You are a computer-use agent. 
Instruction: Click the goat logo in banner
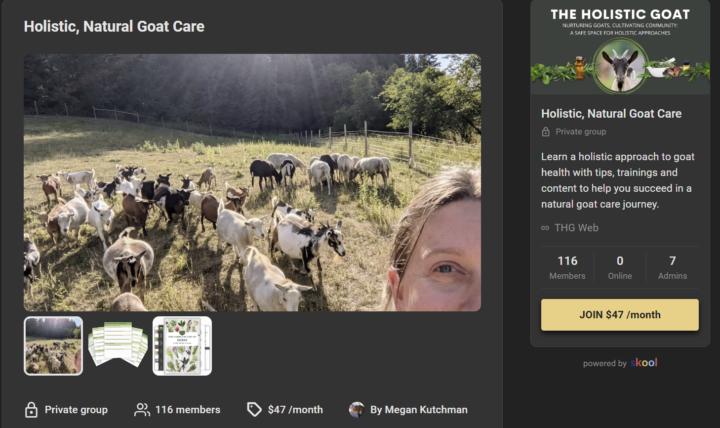click(x=620, y=66)
